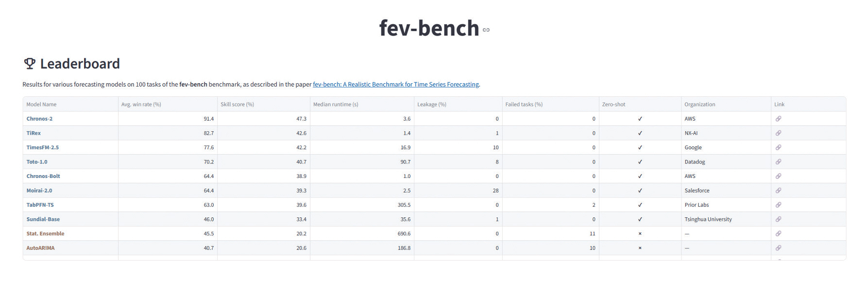Open the link icon in AutoARIMA row
This screenshot has width=868, height=282.
pyautogui.click(x=778, y=248)
